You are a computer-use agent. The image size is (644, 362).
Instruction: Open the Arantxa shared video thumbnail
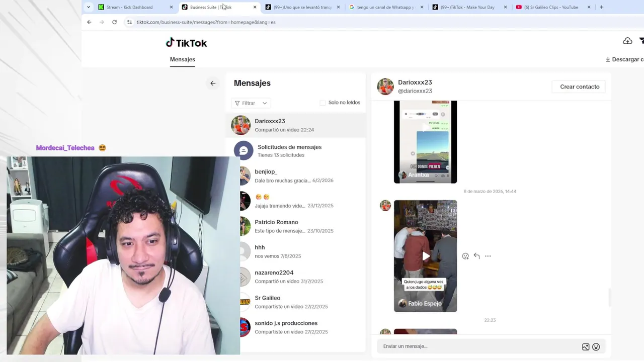pos(425,142)
